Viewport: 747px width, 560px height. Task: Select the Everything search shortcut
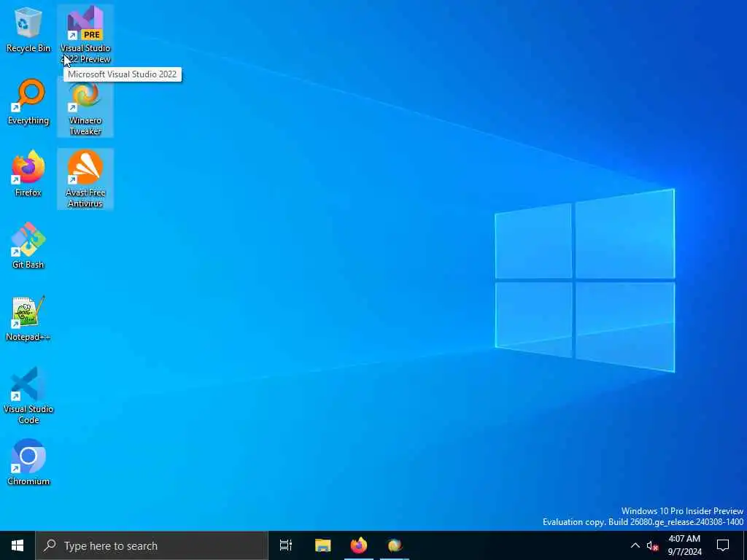(28, 102)
